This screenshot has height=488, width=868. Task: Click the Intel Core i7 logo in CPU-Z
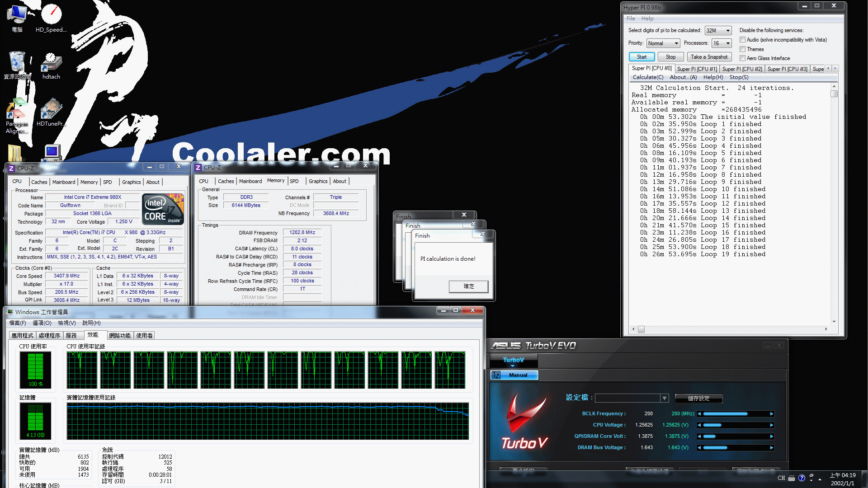[x=163, y=209]
